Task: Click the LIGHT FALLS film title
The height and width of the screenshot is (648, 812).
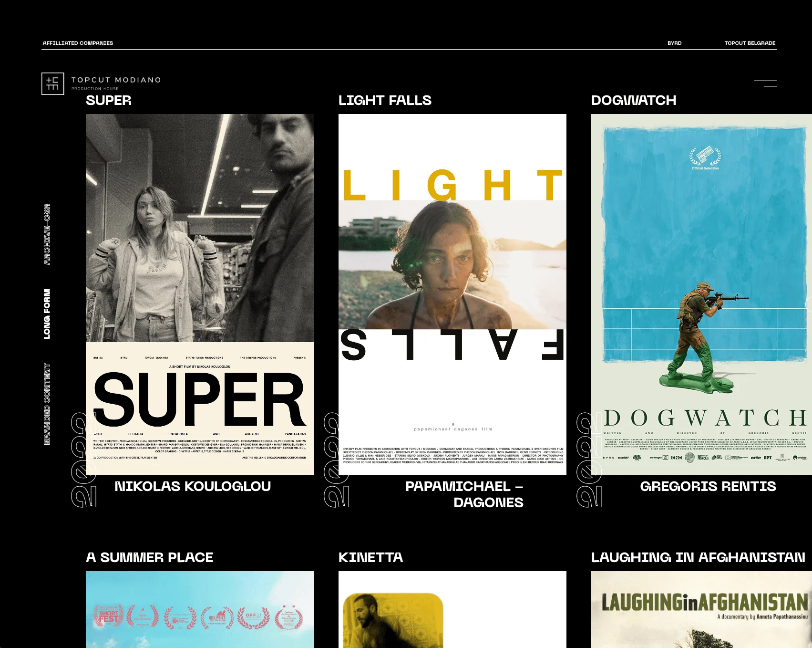Action: pyautogui.click(x=385, y=100)
